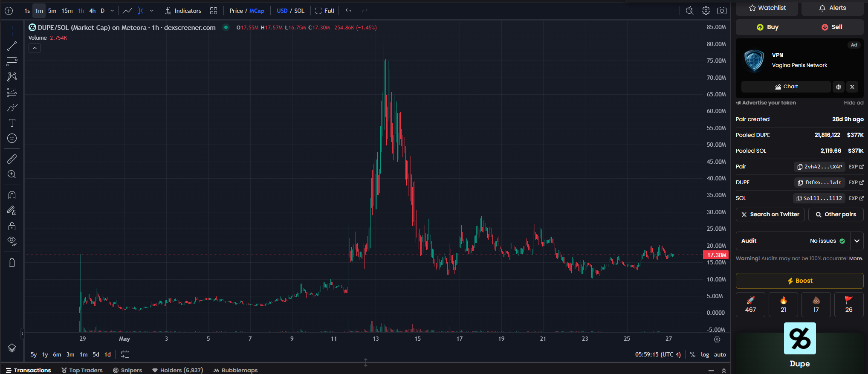Toggle stay in drawing mode
The width and height of the screenshot is (868, 374).
[12, 211]
